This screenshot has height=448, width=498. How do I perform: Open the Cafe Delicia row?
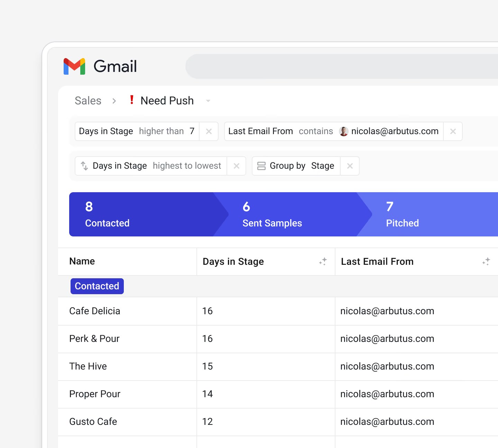(x=278, y=311)
